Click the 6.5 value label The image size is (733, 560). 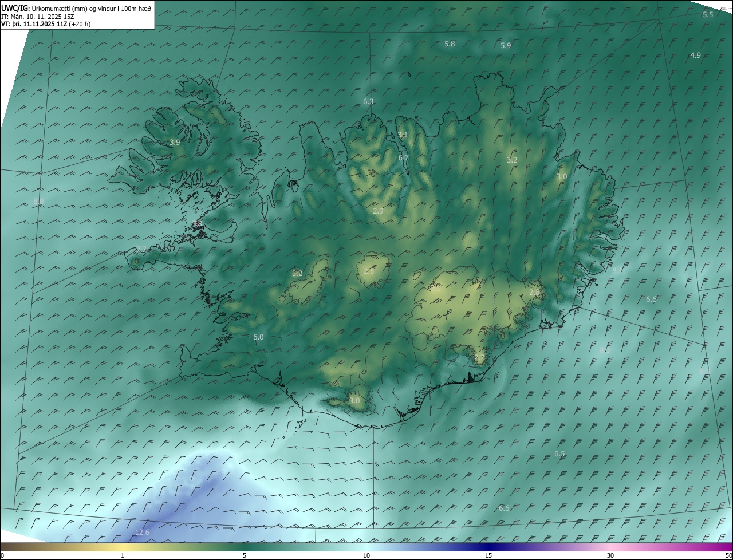click(x=559, y=453)
